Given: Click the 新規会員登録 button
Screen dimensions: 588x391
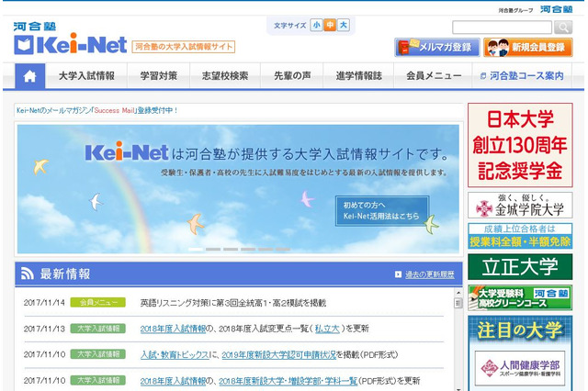Looking at the screenshot, I should tap(528, 47).
